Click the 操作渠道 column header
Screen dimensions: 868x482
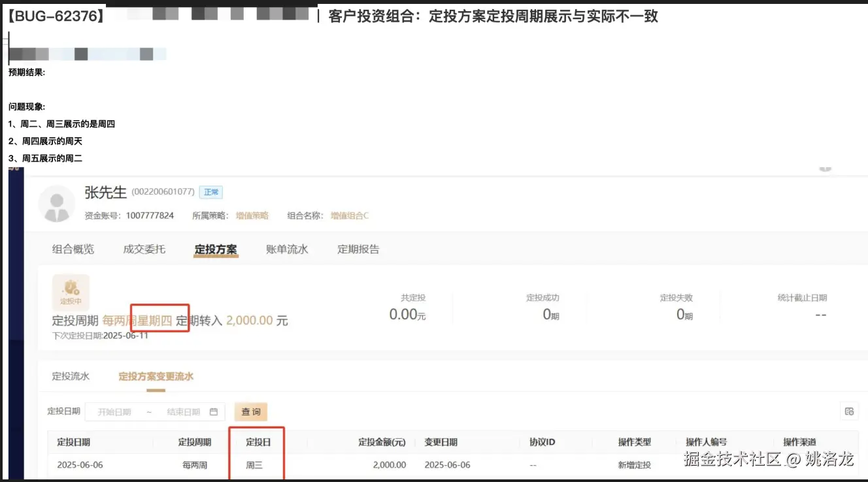(x=800, y=442)
